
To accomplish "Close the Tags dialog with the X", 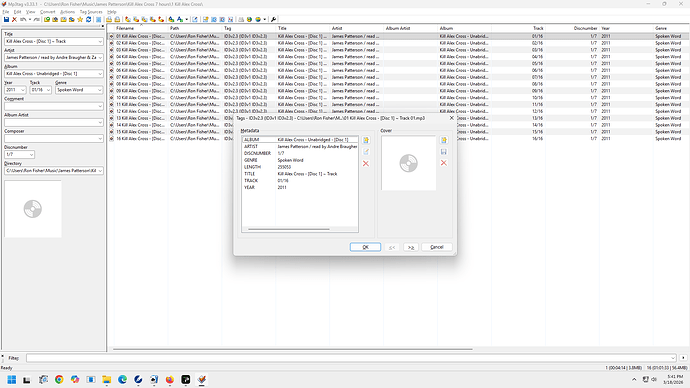I will point(451,118).
